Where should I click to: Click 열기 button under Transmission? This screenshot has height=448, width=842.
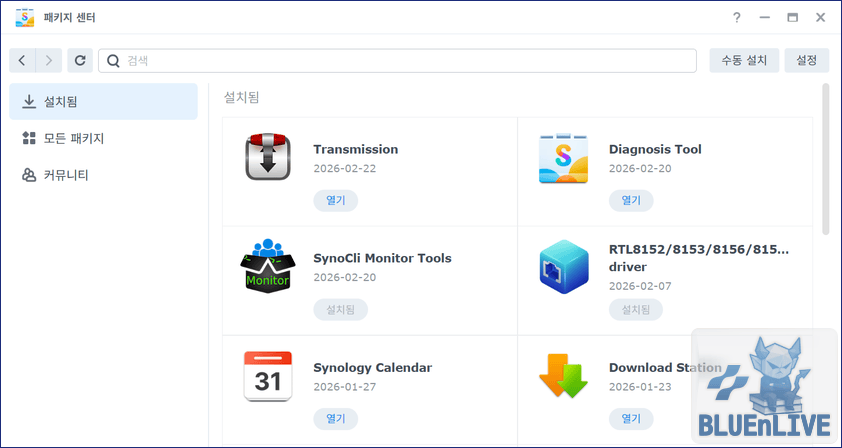[x=335, y=200]
